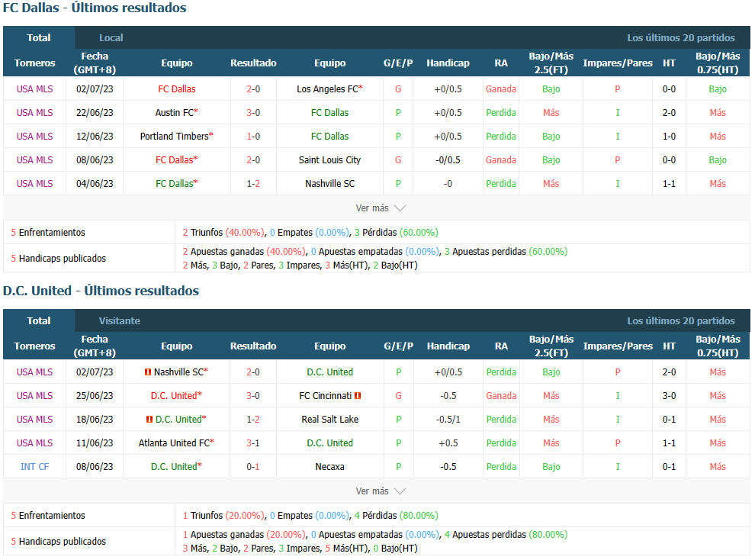This screenshot has width=755, height=560.
Task: Click the handicap value -0.5/1
Action: click(448, 420)
